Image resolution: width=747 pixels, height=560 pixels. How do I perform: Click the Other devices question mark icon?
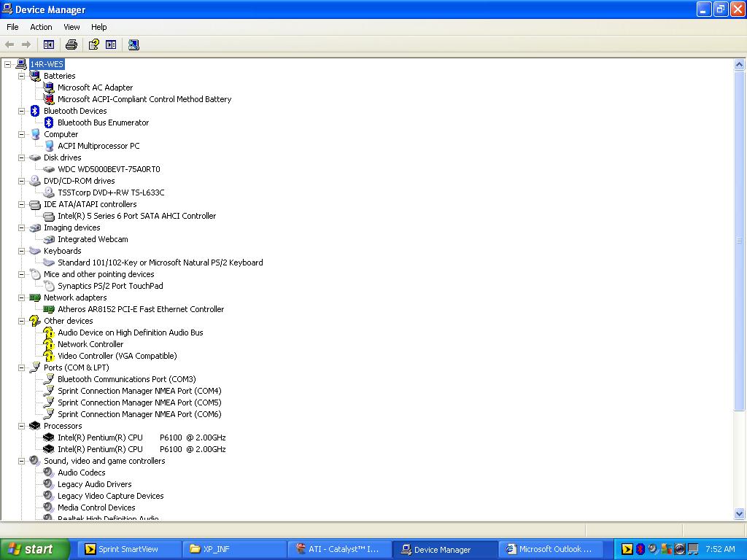tap(35, 321)
